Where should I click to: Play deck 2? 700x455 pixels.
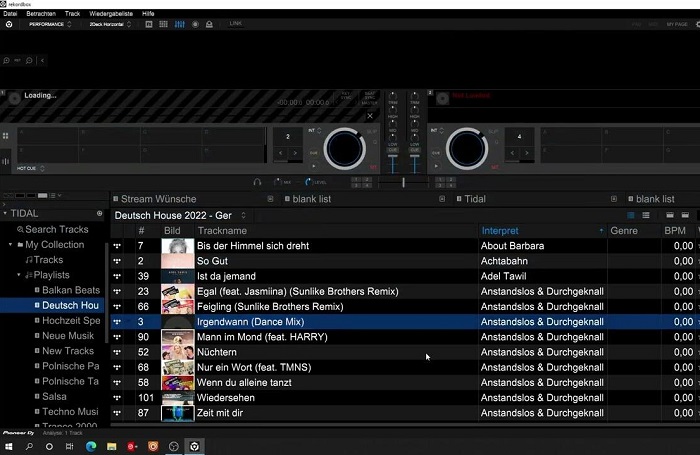point(436,166)
